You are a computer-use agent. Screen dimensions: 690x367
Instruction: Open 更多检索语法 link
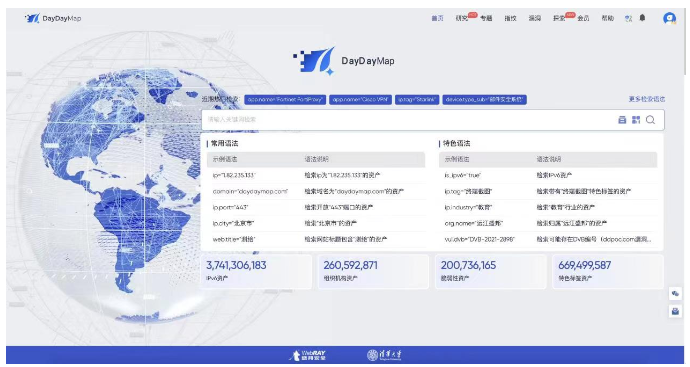click(x=646, y=99)
